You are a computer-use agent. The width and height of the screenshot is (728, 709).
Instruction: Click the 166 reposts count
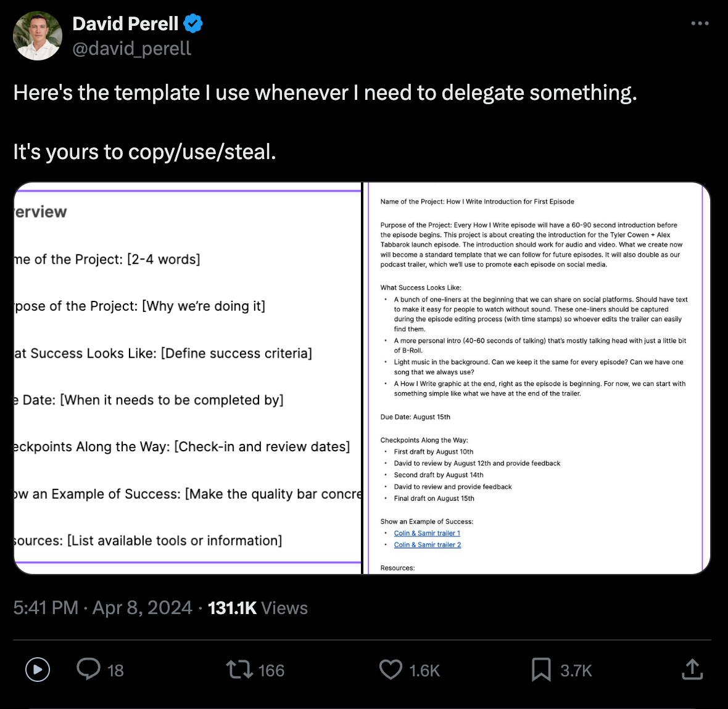point(271,671)
